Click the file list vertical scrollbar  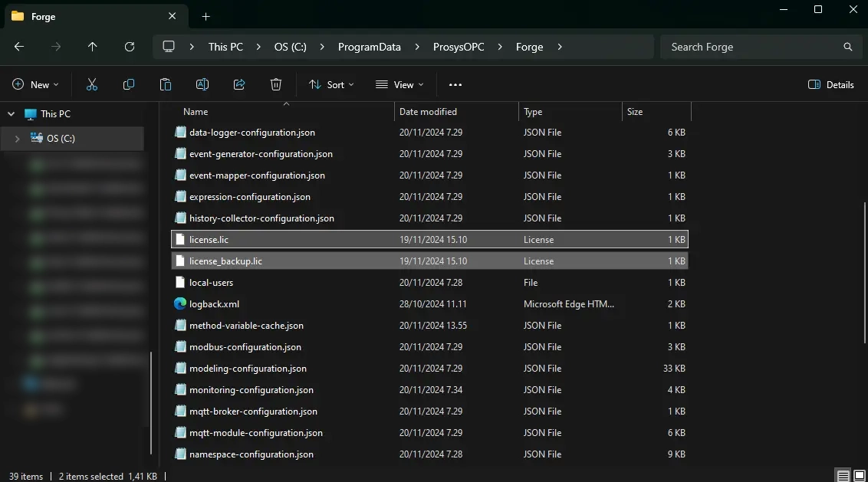coord(865,272)
